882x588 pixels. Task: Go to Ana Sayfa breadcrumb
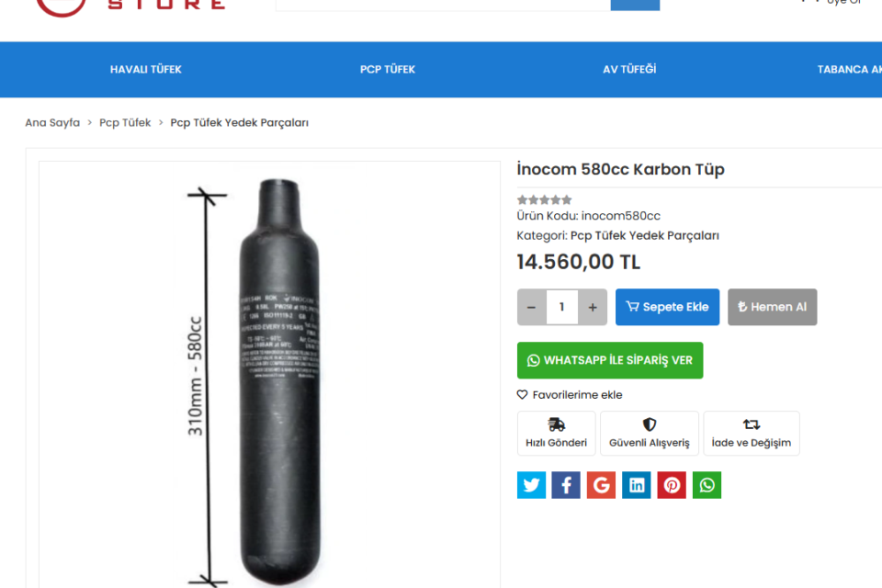pyautogui.click(x=52, y=122)
